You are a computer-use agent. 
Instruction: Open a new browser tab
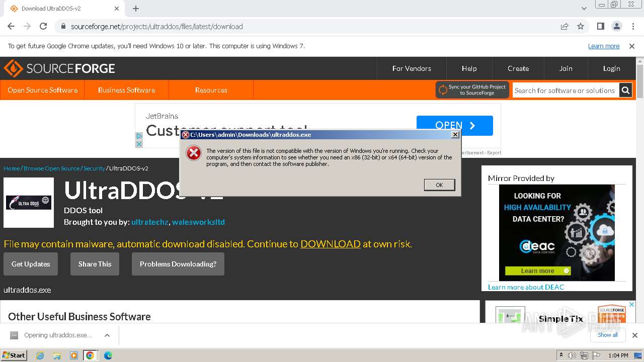coord(136,9)
